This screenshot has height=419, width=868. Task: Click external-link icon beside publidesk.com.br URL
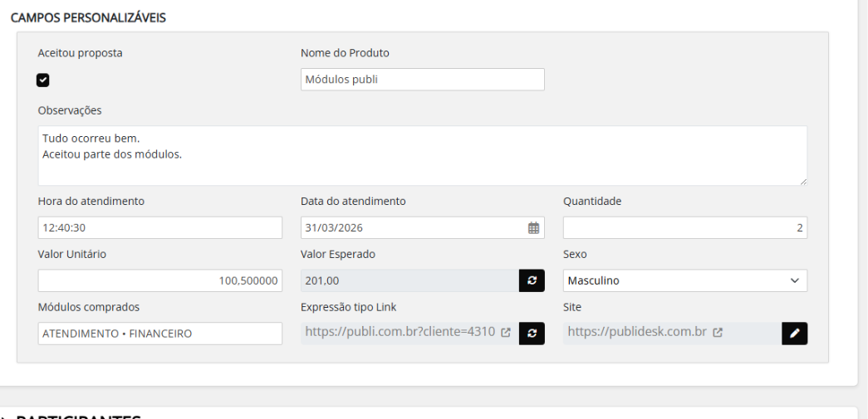(x=718, y=333)
